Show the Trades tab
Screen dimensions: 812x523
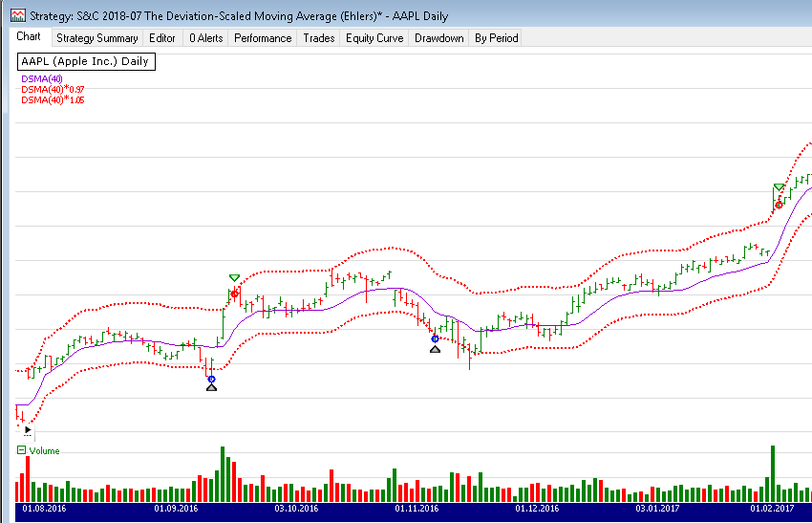pyautogui.click(x=318, y=38)
